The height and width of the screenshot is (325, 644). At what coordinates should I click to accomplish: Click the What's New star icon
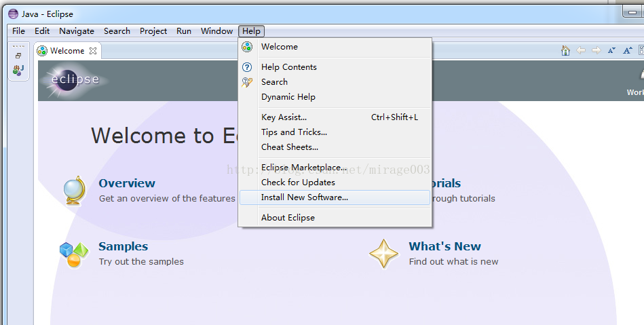(x=383, y=254)
